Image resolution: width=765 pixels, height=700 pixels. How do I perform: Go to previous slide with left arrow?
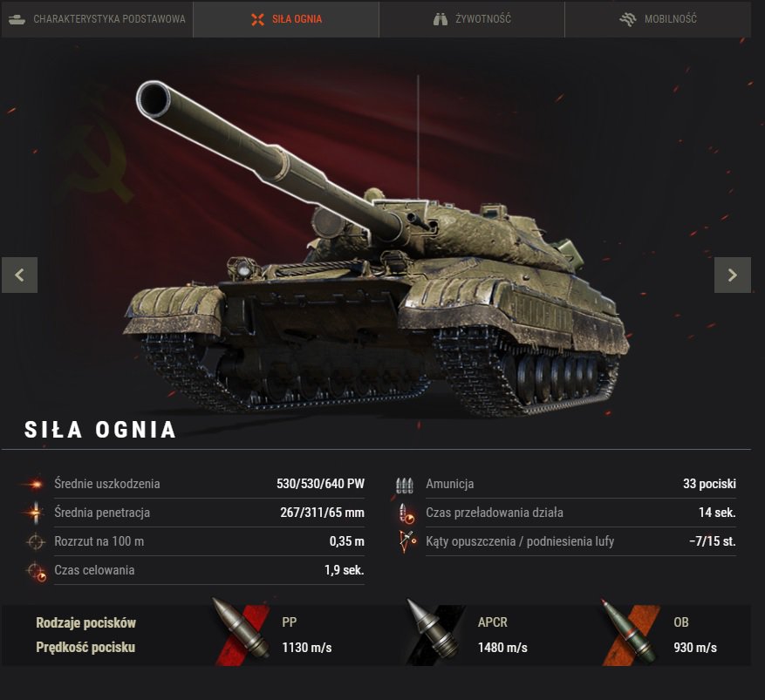coord(19,275)
